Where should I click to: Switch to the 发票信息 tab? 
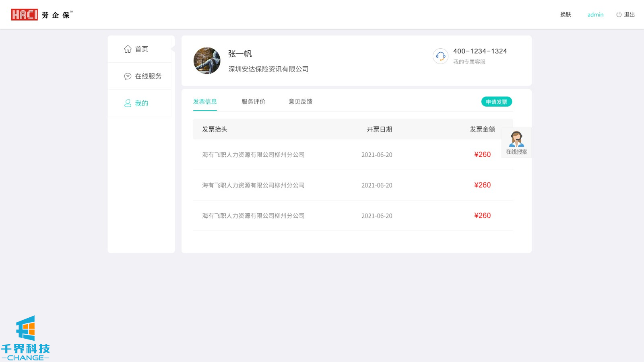pyautogui.click(x=205, y=102)
